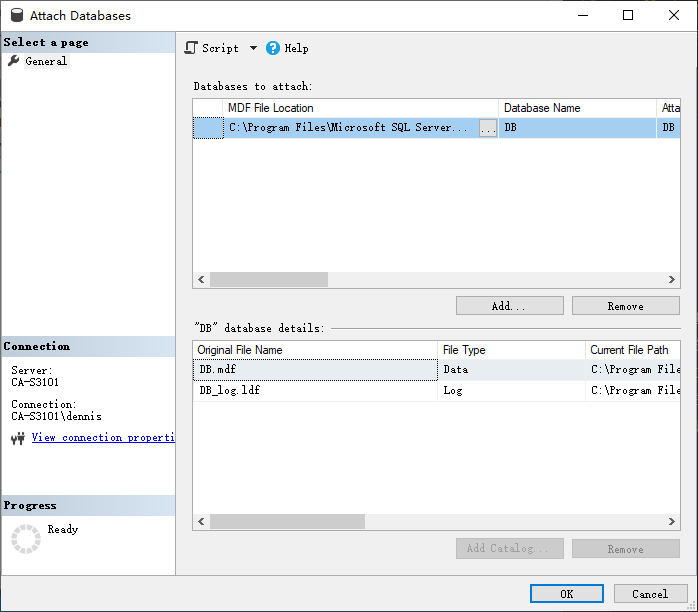Click the row selector of DB row
This screenshot has width=698, height=612.
point(208,128)
